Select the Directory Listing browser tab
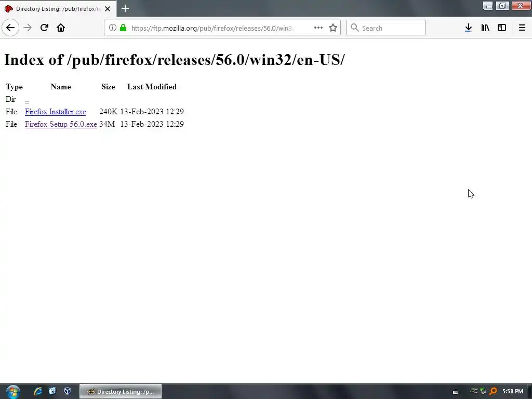This screenshot has width=532, height=399. coord(58,9)
